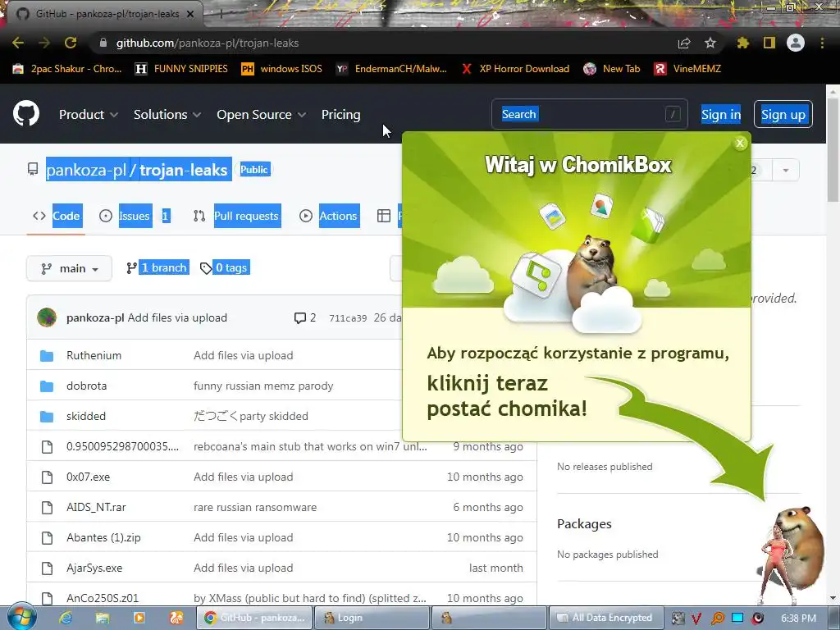Reload the page with refresh icon
The height and width of the screenshot is (630, 840).
[71, 43]
